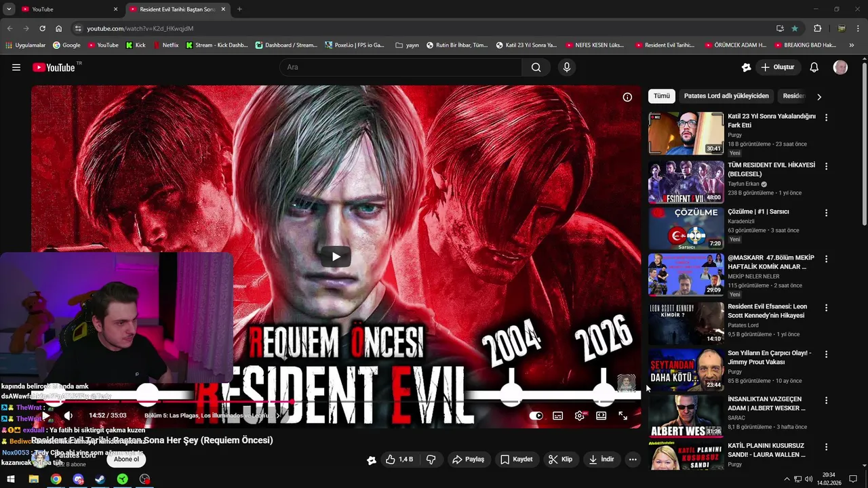Viewport: 868px width, 488px height.
Task: Open Netflix bookmark
Action: point(165,45)
